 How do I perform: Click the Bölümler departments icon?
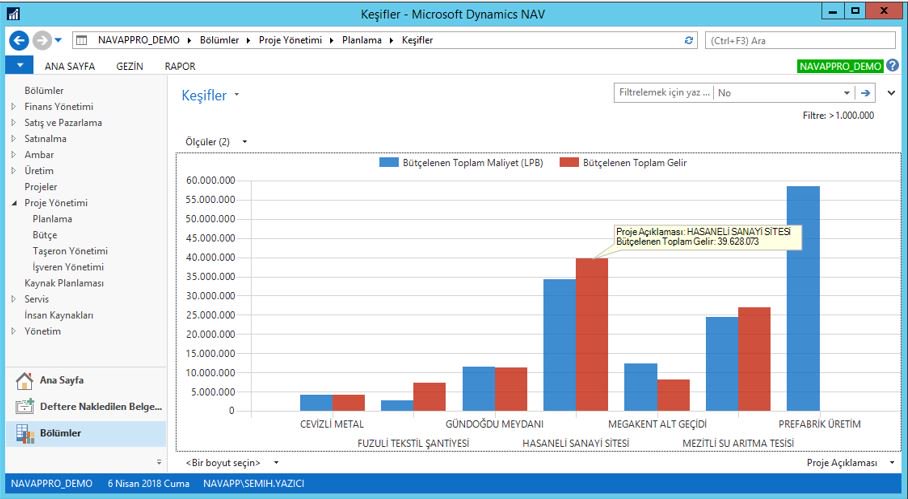tap(24, 433)
